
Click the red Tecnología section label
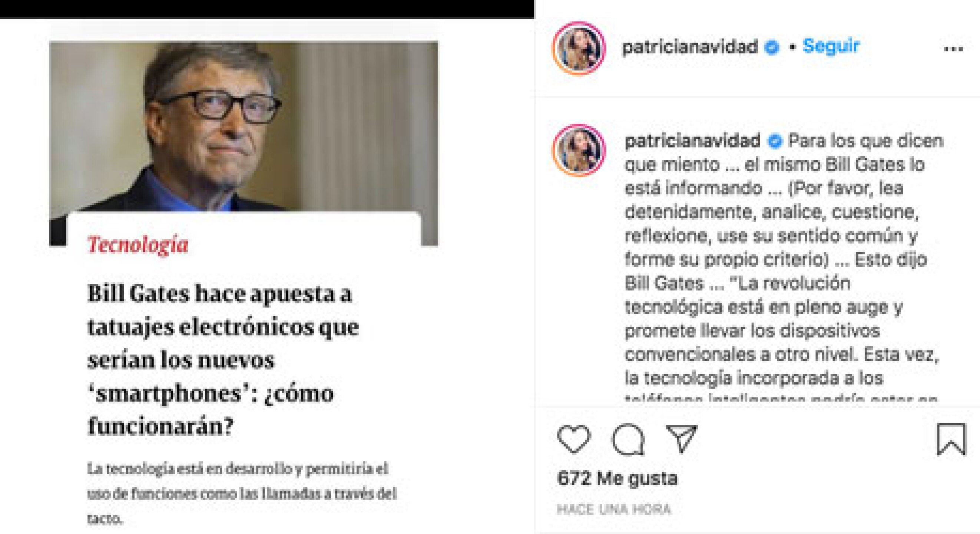(x=138, y=245)
